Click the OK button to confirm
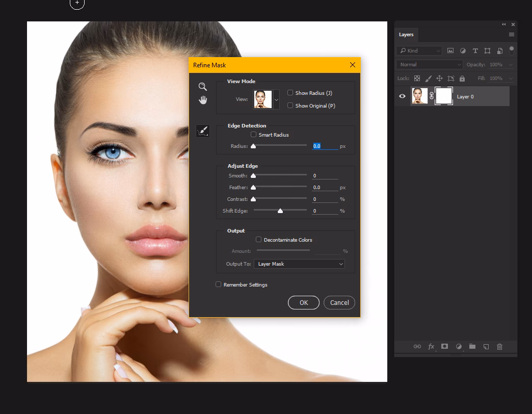The height and width of the screenshot is (414, 532). pyautogui.click(x=303, y=302)
